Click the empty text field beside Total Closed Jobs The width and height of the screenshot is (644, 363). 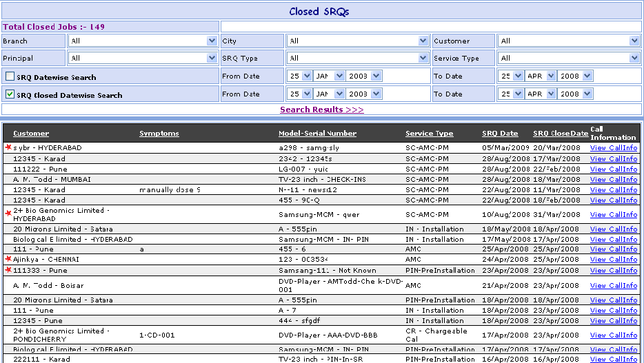[x=430, y=26]
